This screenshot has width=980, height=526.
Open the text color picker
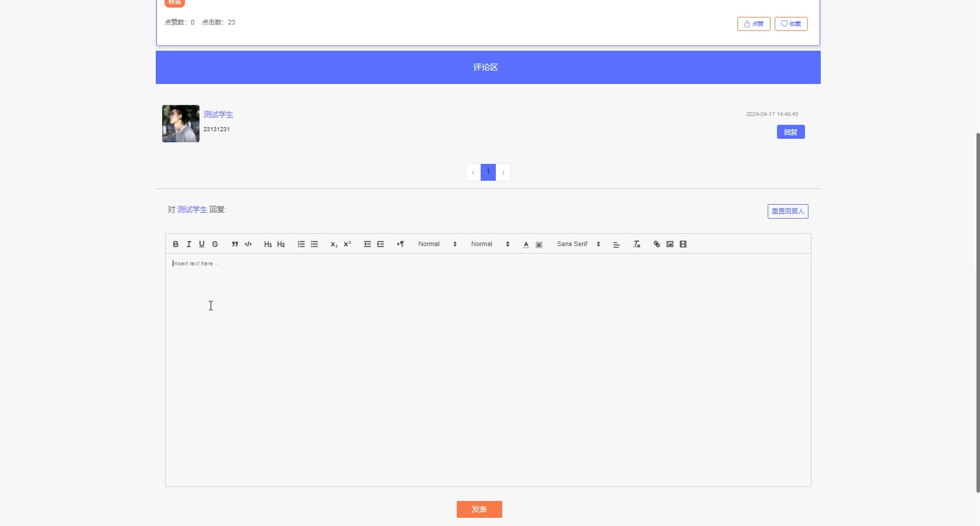526,244
